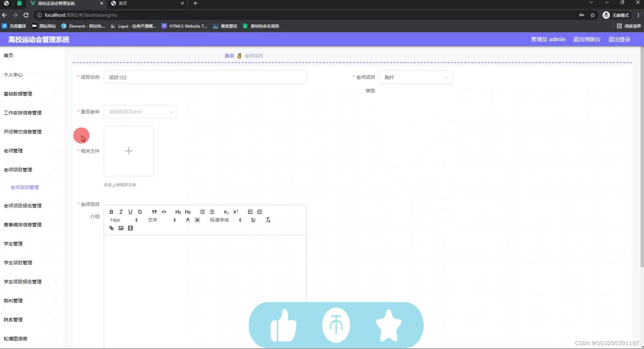Open the 百度翻译 bookmark

pyautogui.click(x=14, y=26)
